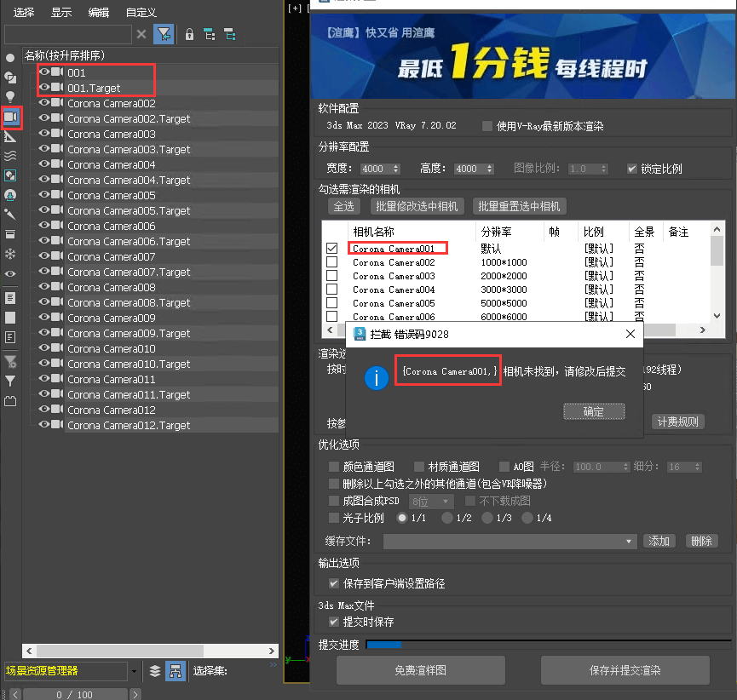Viewport: 737px width, 700px height.
Task: Open the 自定义 menu
Action: coord(141,12)
